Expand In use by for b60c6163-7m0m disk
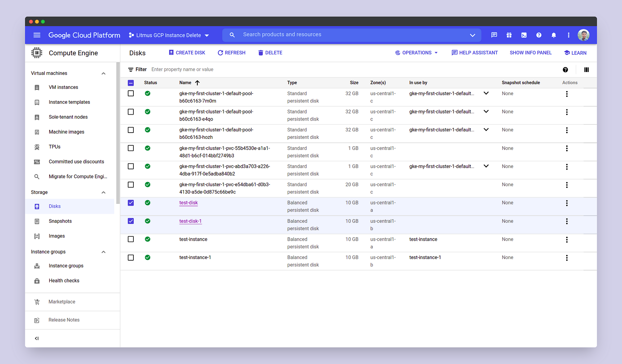This screenshot has height=364, width=622. pyautogui.click(x=486, y=93)
